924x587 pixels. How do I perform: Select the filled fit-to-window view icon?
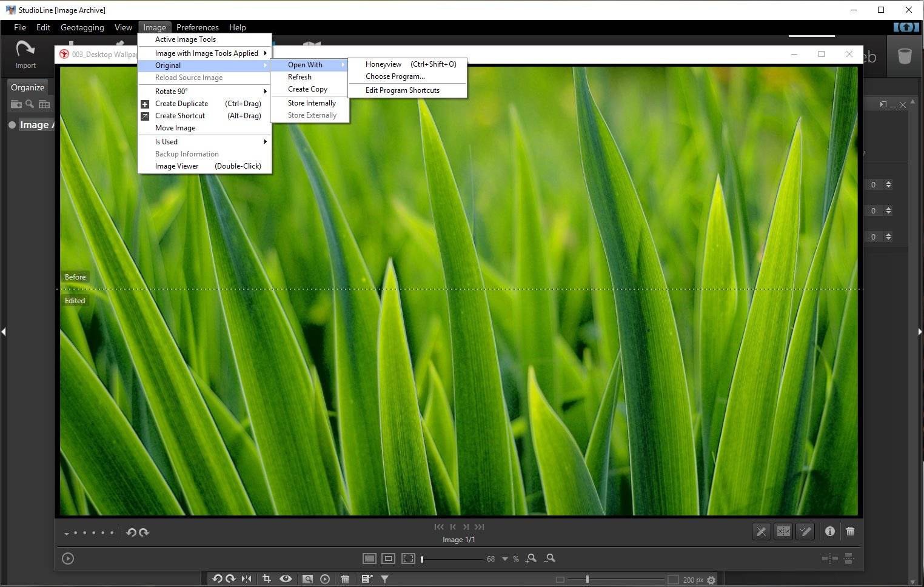369,558
